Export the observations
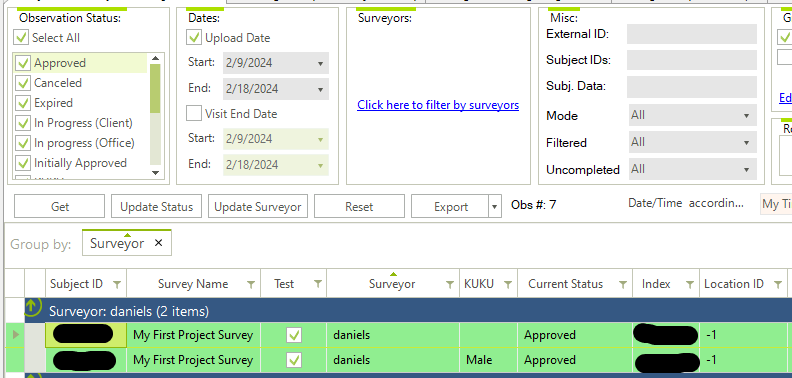Viewport: 792px width, 378px height. 450,207
